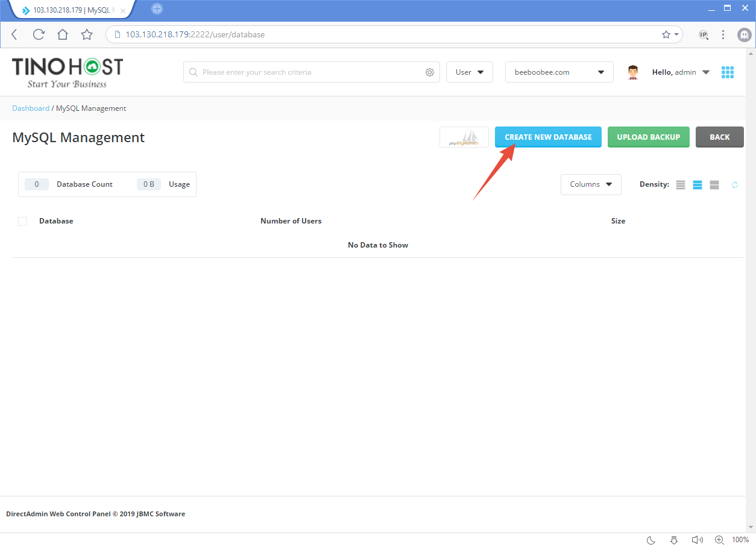This screenshot has width=756, height=547.
Task: Select all databases via header checkbox
Action: (x=22, y=221)
